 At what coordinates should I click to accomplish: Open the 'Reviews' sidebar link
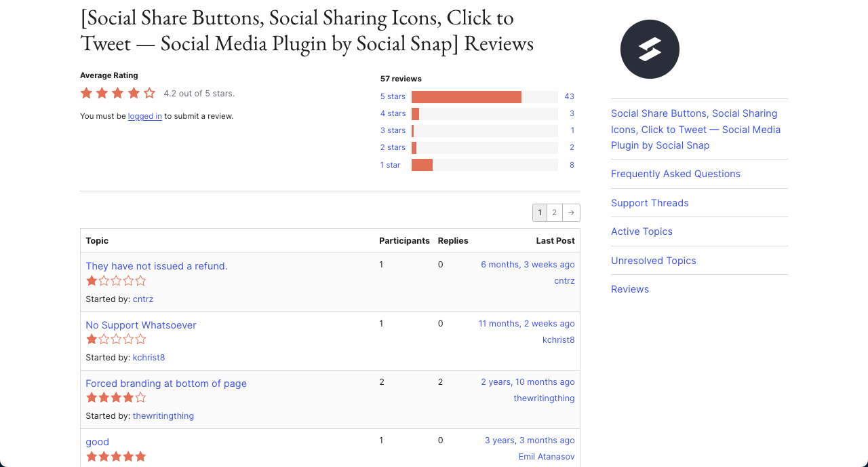tap(629, 288)
